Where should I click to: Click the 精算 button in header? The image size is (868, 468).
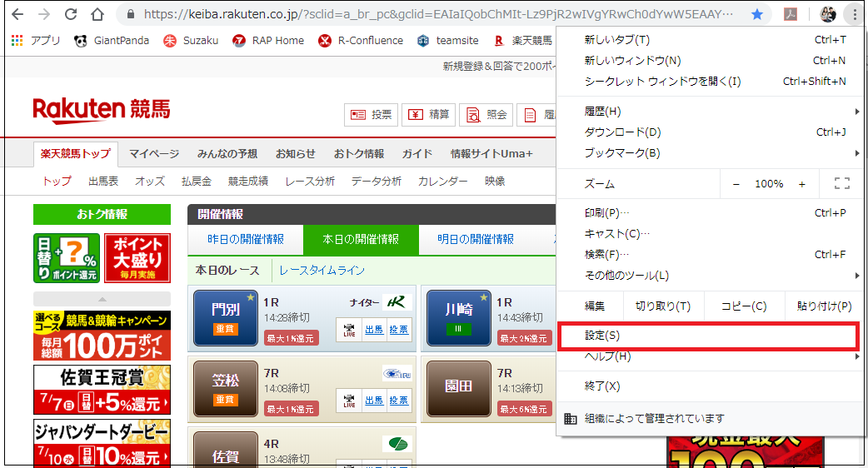pos(428,115)
